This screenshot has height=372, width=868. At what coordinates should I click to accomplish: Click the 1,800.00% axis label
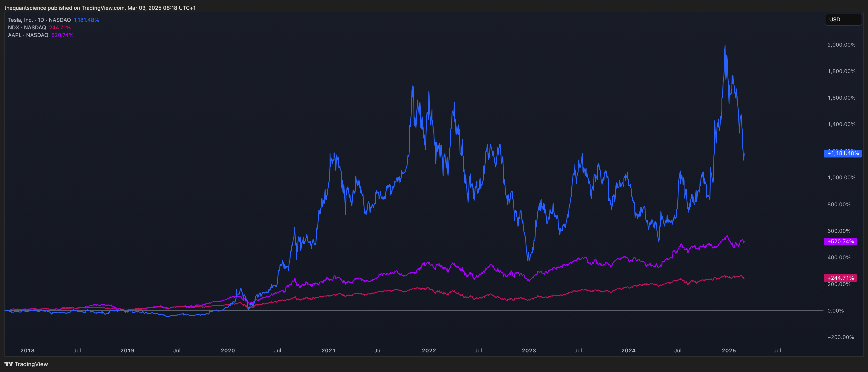point(841,71)
